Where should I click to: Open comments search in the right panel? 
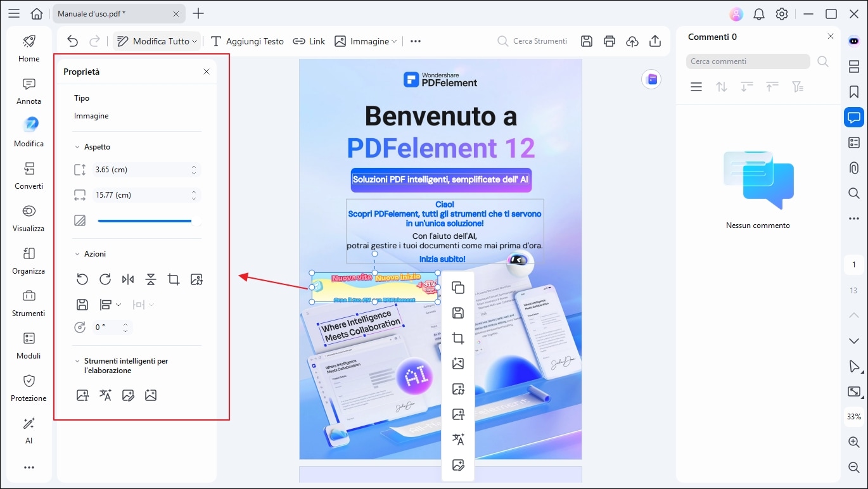[822, 61]
